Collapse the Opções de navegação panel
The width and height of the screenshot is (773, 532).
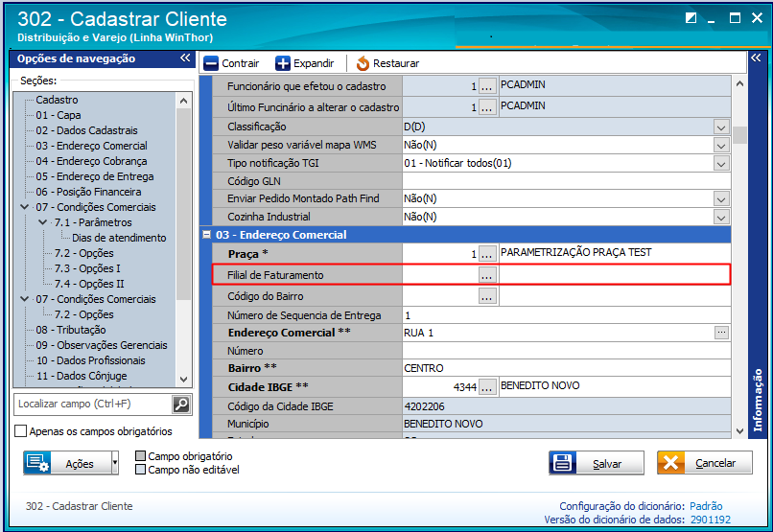(185, 58)
